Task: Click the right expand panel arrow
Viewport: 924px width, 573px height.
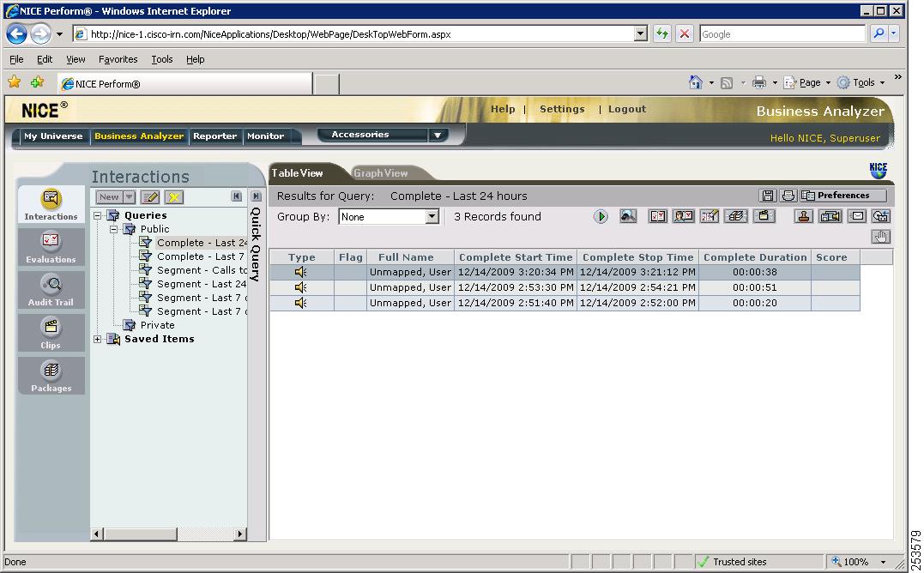Action: [x=256, y=196]
